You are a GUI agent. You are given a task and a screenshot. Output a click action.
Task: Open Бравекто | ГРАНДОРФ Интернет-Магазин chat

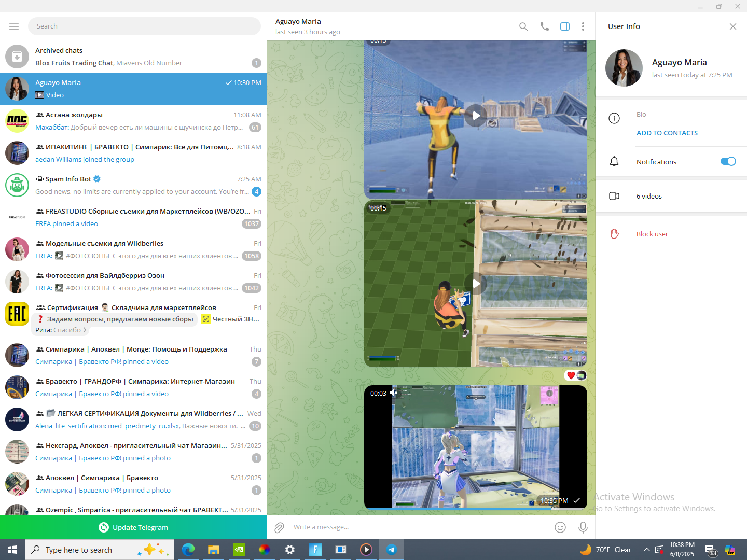(x=133, y=387)
